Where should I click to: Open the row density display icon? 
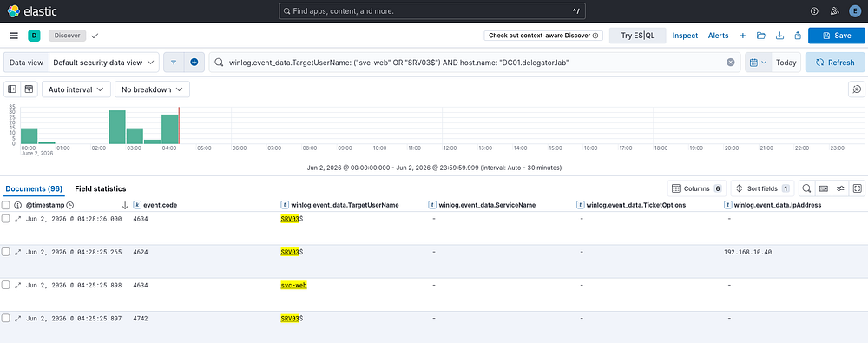pos(824,189)
